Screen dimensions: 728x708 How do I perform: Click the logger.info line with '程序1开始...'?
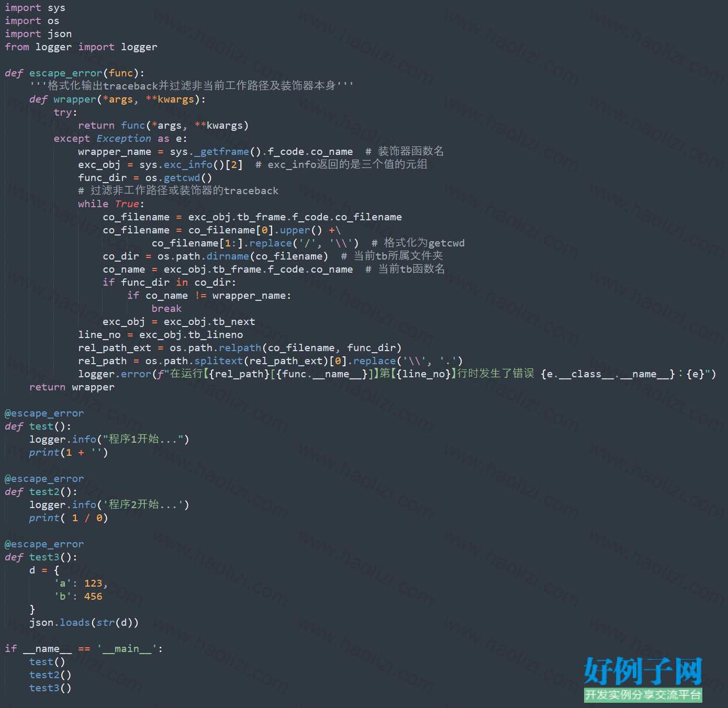[x=109, y=440]
